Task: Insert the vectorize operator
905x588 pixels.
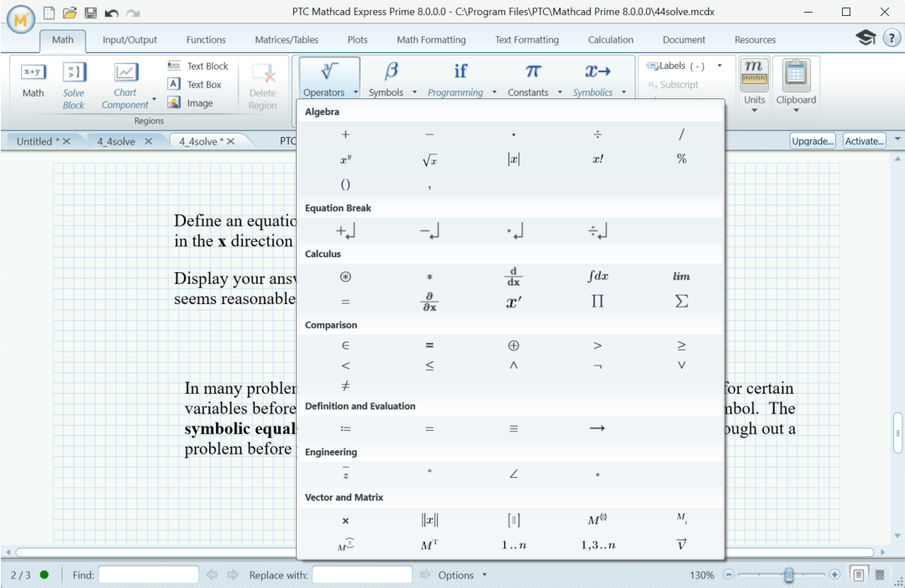Action: click(x=681, y=544)
